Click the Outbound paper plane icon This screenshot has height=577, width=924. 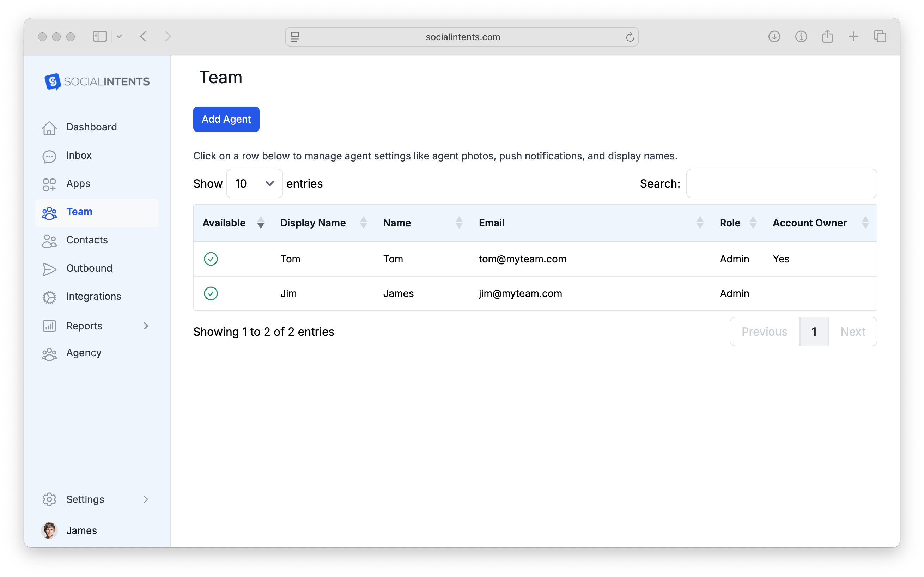[49, 269]
